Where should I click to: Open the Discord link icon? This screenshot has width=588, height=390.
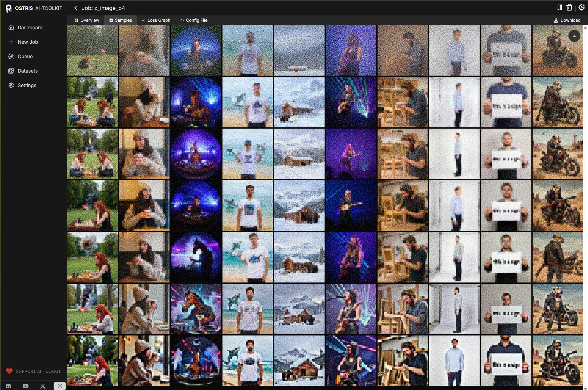pos(8,386)
